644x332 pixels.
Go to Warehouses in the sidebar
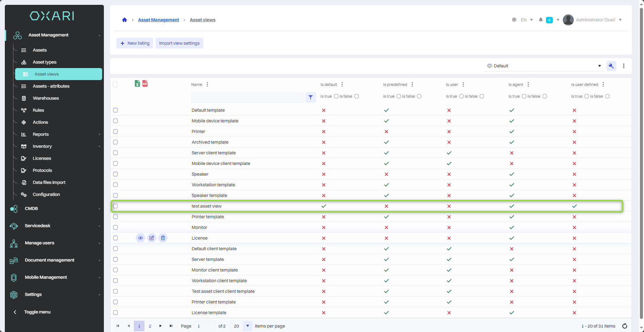click(46, 98)
